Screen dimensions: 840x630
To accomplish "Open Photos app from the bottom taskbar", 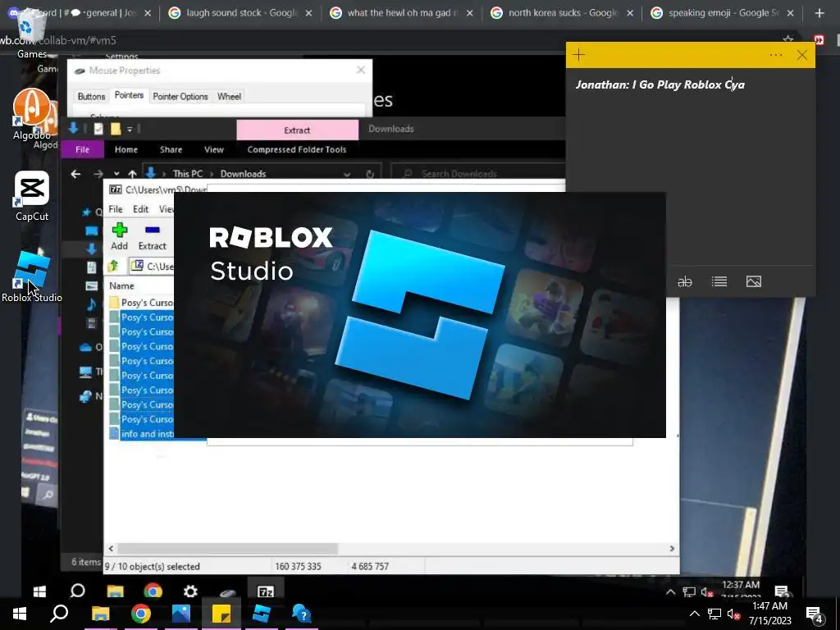I will coord(181,614).
